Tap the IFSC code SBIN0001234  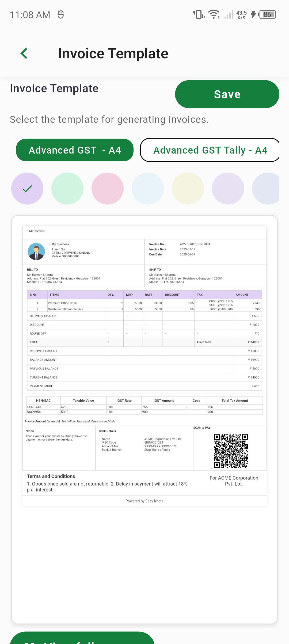point(154,443)
